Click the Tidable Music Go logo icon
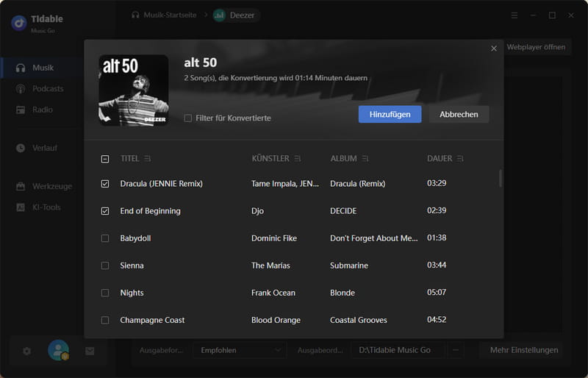588x378 pixels. [19, 23]
